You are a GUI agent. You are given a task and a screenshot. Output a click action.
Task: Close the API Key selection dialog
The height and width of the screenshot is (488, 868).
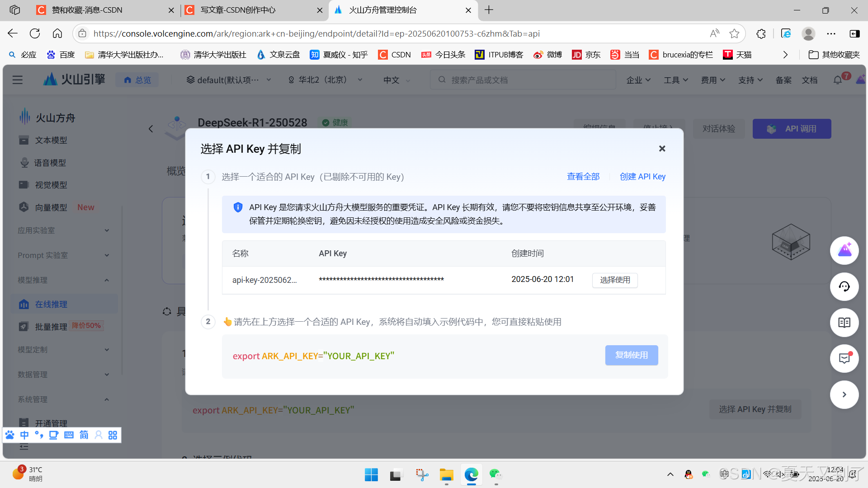coord(662,149)
